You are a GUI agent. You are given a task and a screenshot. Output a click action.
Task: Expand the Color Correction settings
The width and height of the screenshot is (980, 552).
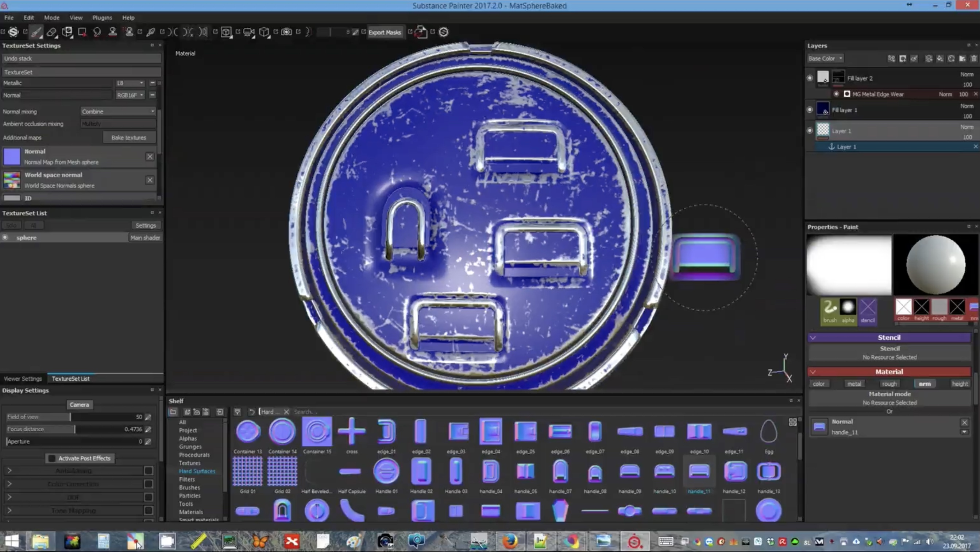pyautogui.click(x=9, y=484)
